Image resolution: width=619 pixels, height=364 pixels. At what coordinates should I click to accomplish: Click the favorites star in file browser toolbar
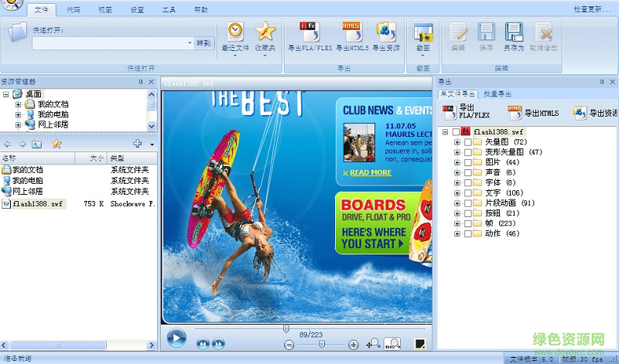point(56,144)
